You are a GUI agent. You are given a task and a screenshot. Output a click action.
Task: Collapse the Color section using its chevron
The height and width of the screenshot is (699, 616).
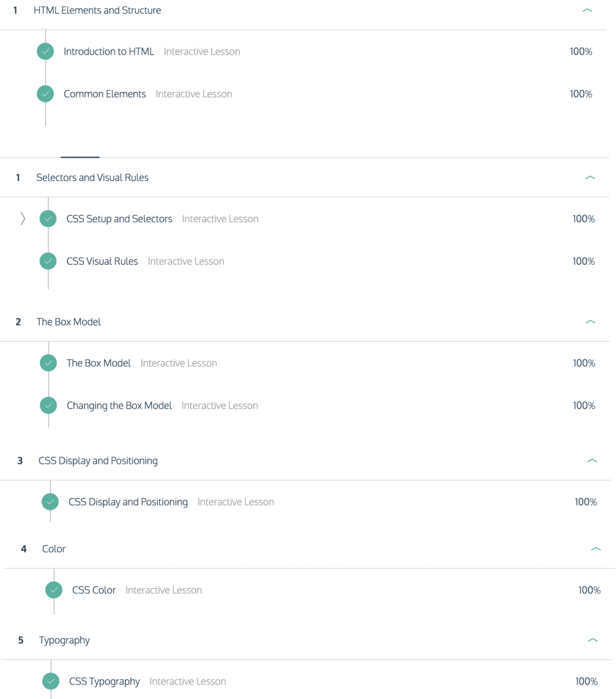click(x=596, y=549)
